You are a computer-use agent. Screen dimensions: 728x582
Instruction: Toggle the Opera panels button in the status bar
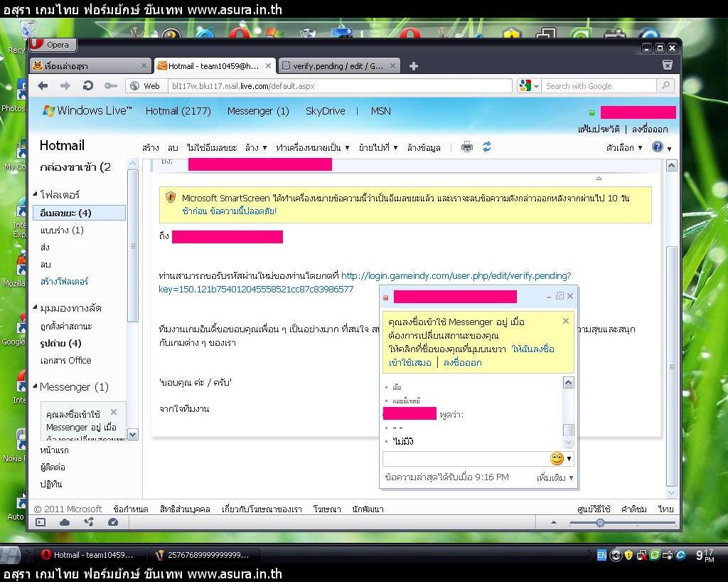pos(41,522)
